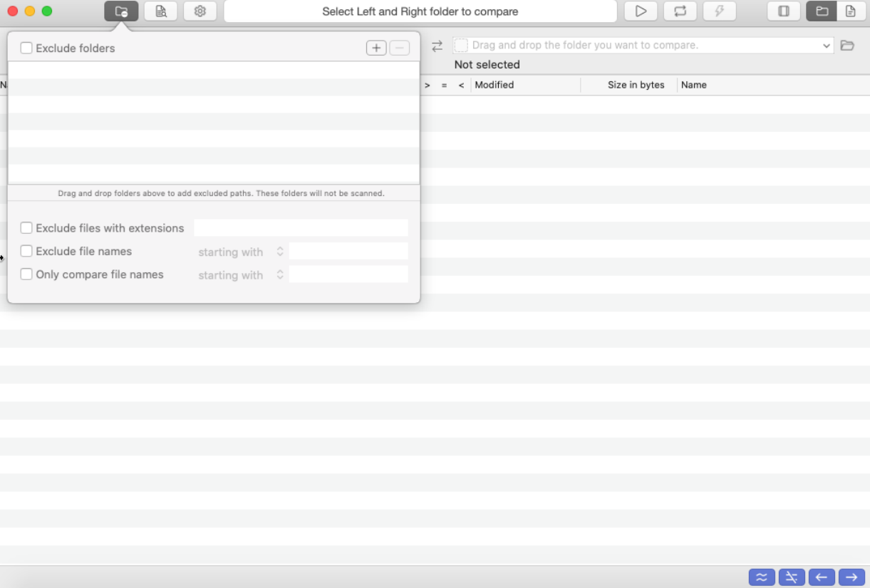Click the play button to start comparison

pos(641,11)
